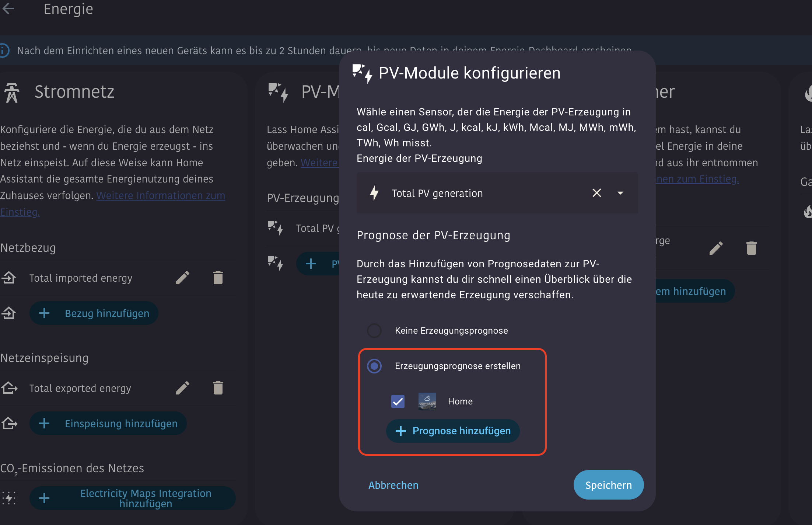This screenshot has height=525, width=812.
Task: Expand the PV energy sensor dropdown arrow
Action: 620,193
